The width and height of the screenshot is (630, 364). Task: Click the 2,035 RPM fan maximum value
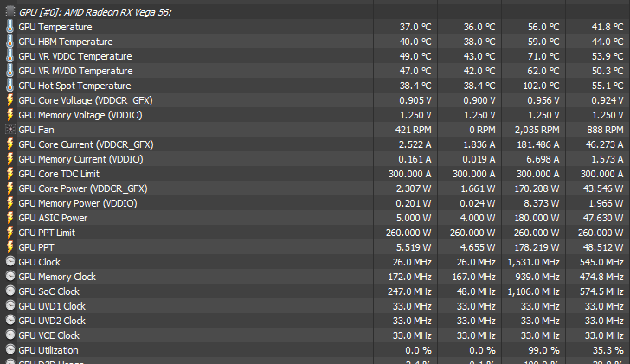pyautogui.click(x=537, y=130)
